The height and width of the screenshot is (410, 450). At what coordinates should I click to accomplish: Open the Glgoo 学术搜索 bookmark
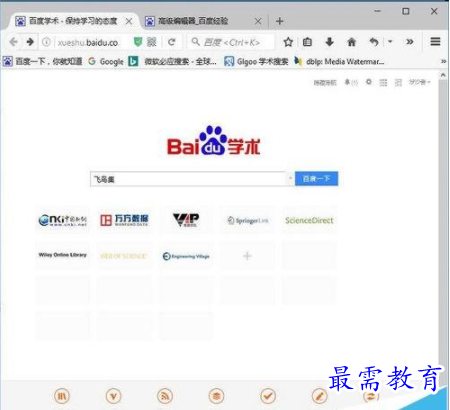pyautogui.click(x=256, y=61)
